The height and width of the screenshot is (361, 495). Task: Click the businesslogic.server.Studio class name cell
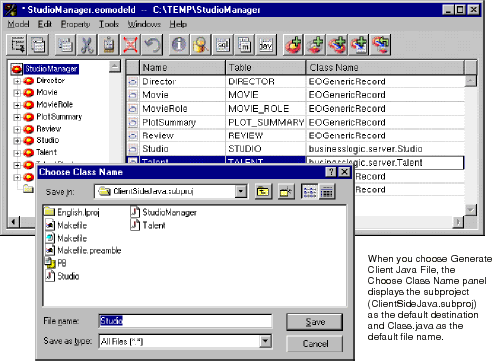coord(385,149)
